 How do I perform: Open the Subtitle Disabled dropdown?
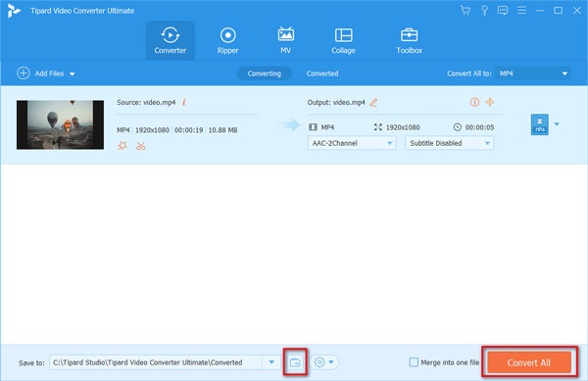click(x=449, y=143)
